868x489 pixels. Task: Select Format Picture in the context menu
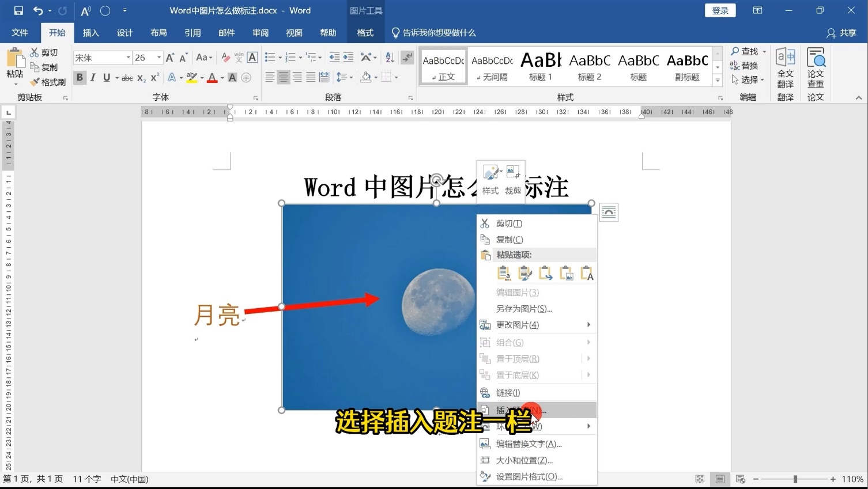click(x=537, y=476)
